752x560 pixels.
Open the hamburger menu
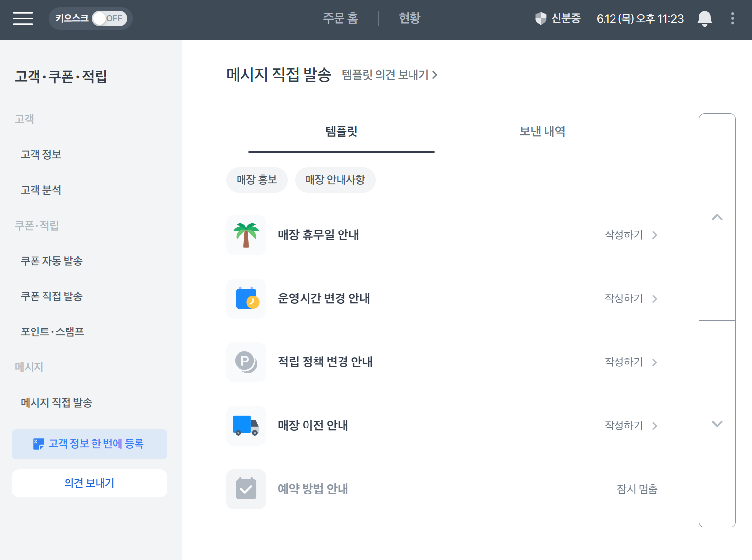pos(23,19)
